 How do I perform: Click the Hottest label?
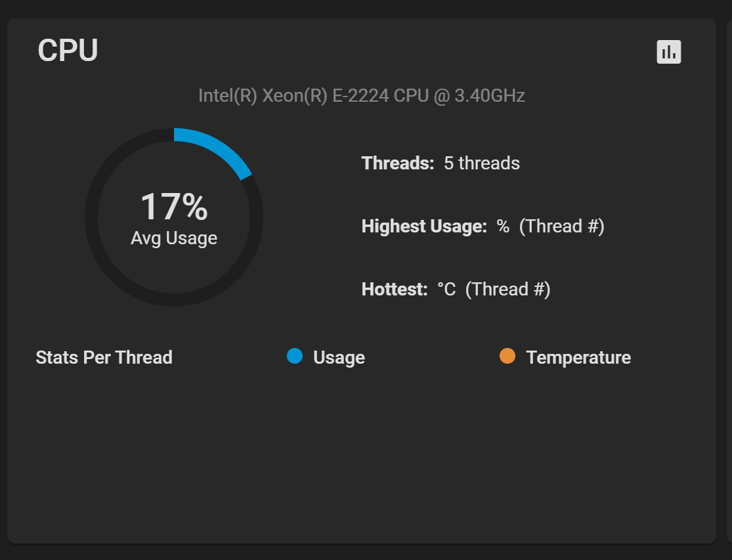[x=395, y=290]
